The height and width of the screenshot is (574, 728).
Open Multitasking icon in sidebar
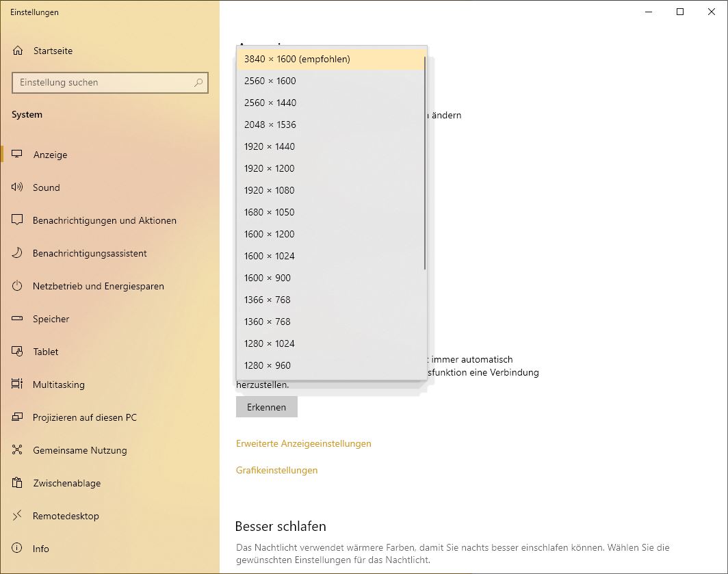point(17,384)
